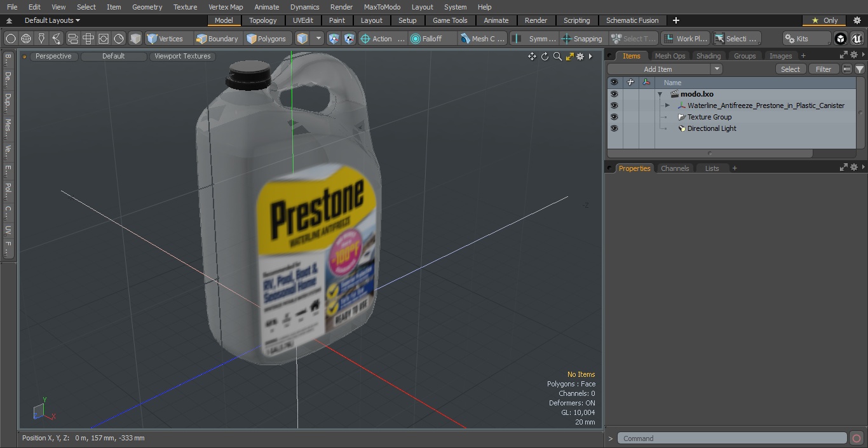The width and height of the screenshot is (868, 448).
Task: Open the Perspective view type dropdown
Action: (53, 56)
